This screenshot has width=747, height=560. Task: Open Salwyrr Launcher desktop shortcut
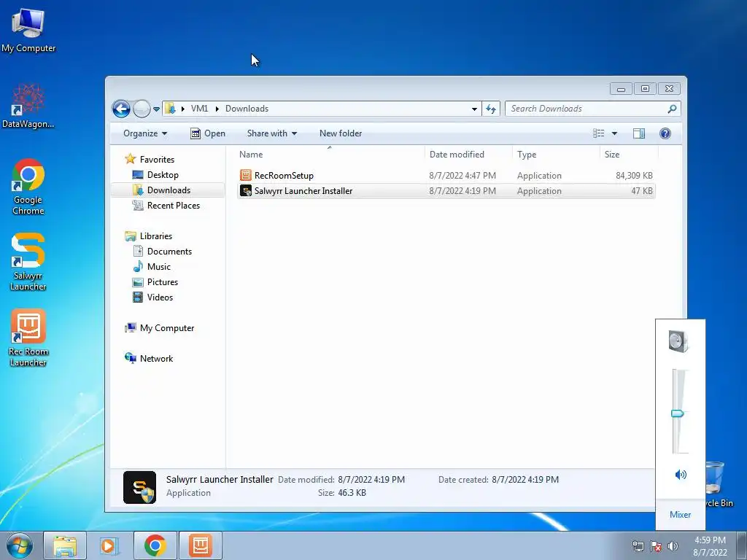pos(28,262)
